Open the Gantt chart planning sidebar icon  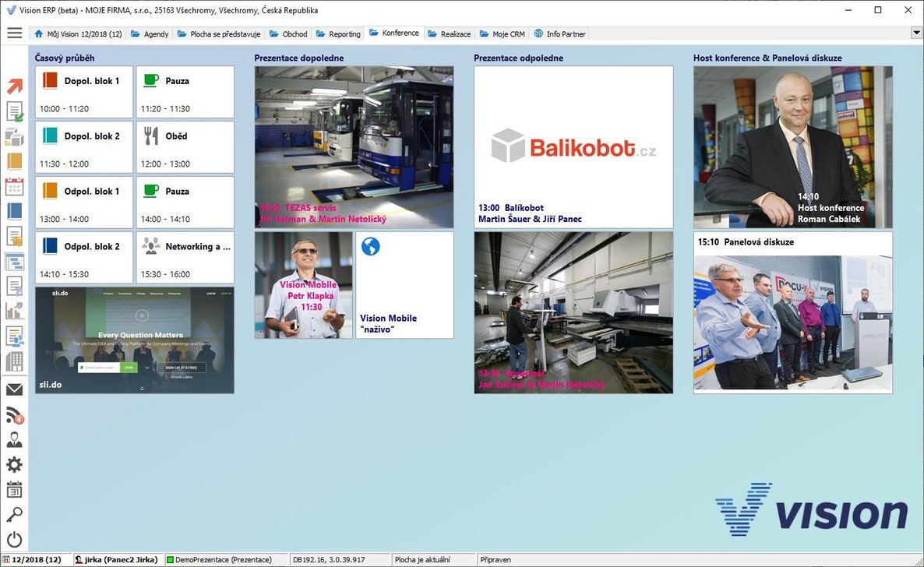point(14,262)
